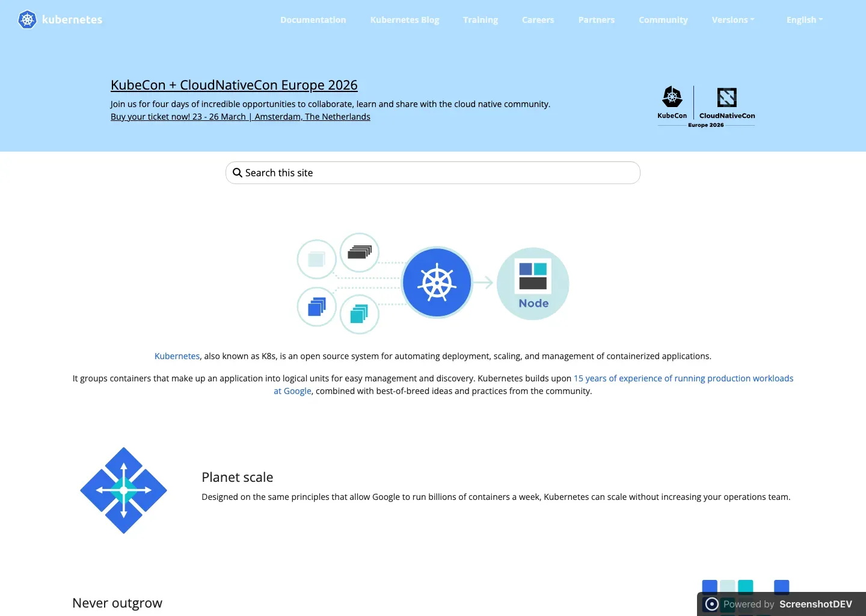Go to Kubernetes Blog
The width and height of the screenshot is (866, 616).
click(405, 20)
